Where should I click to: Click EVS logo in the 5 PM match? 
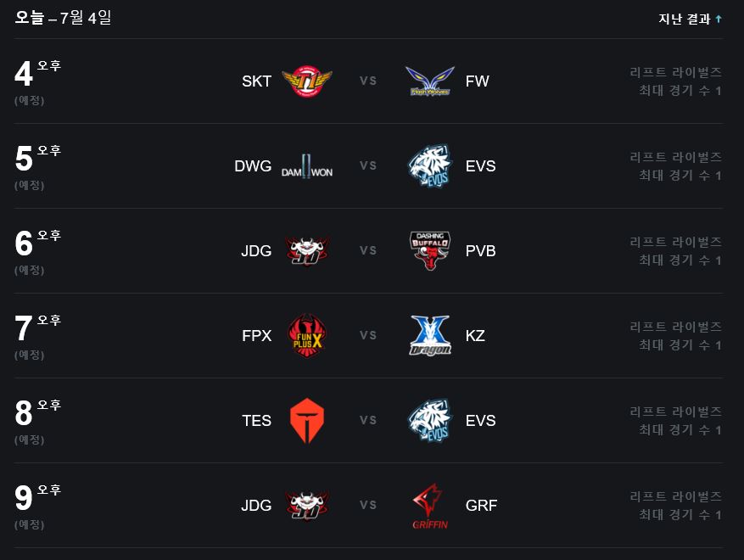point(430,166)
